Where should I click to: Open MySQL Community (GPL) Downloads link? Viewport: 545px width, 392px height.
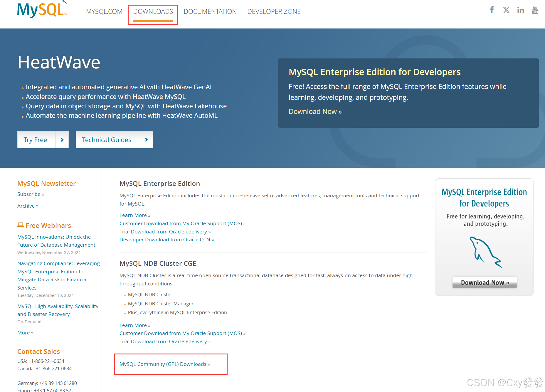click(x=165, y=364)
